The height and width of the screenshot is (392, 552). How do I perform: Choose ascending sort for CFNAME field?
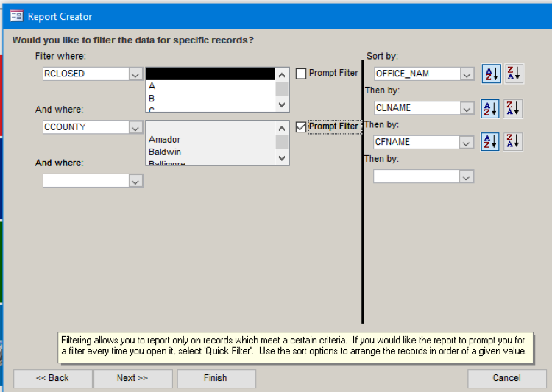[491, 141]
